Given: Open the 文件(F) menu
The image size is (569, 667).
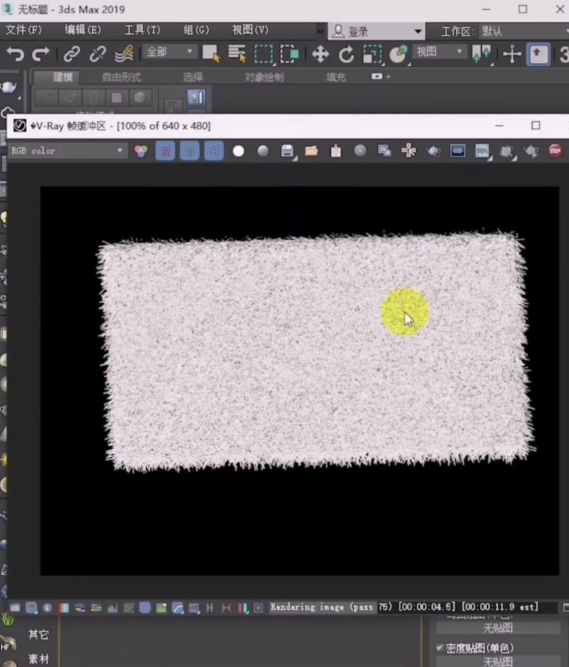Looking at the screenshot, I should point(24,30).
